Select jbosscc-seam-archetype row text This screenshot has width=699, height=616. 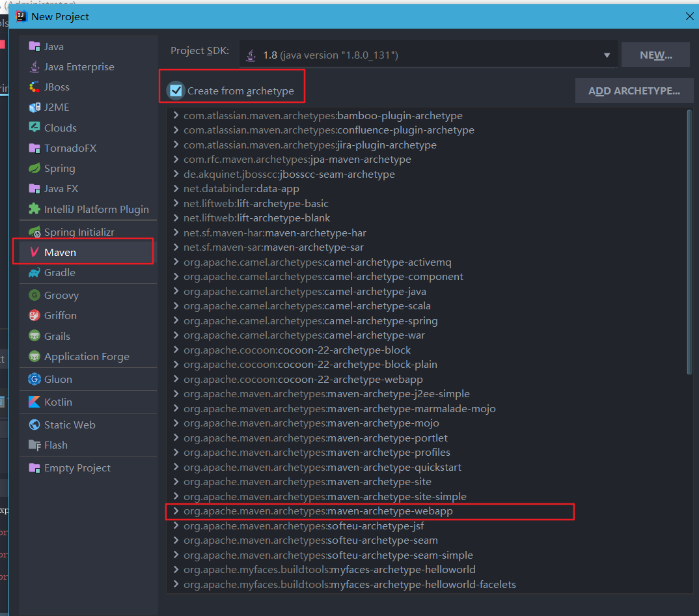click(290, 174)
